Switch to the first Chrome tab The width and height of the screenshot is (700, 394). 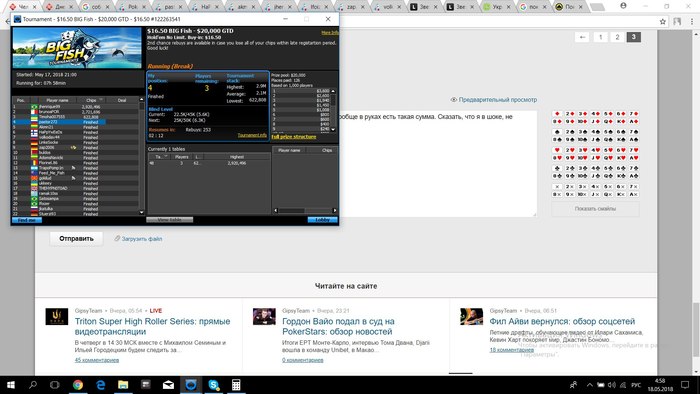click(21, 7)
